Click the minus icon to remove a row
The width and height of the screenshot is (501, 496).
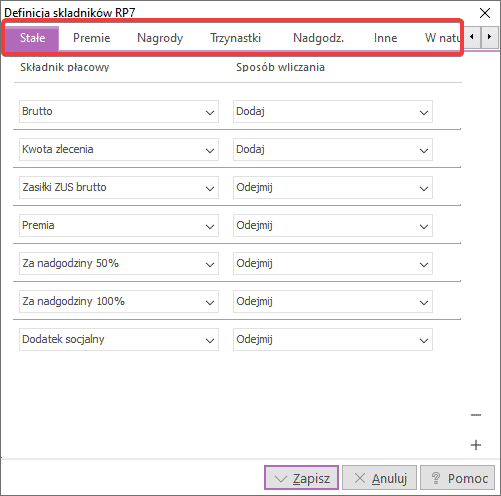click(x=476, y=415)
